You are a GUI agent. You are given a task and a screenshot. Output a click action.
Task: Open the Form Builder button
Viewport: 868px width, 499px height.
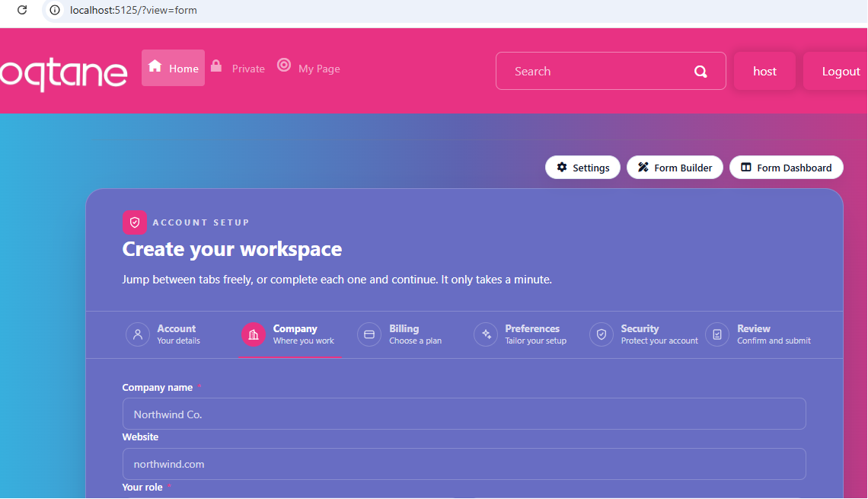point(675,168)
